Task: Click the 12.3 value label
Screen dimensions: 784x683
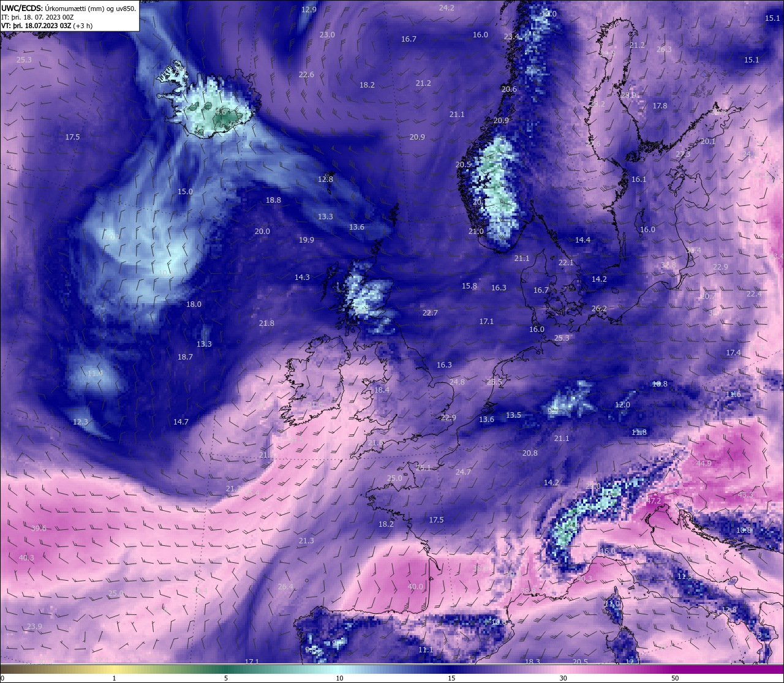Action: 80,422
